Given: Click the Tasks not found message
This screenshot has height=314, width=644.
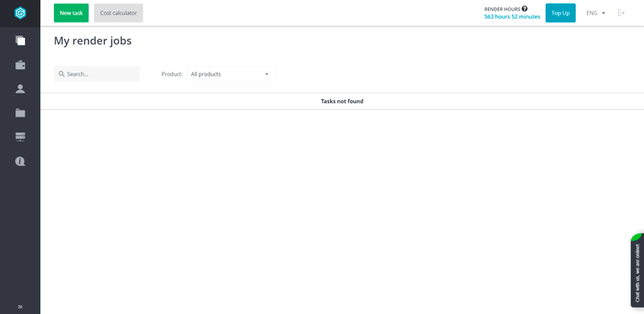Looking at the screenshot, I should coord(342,101).
